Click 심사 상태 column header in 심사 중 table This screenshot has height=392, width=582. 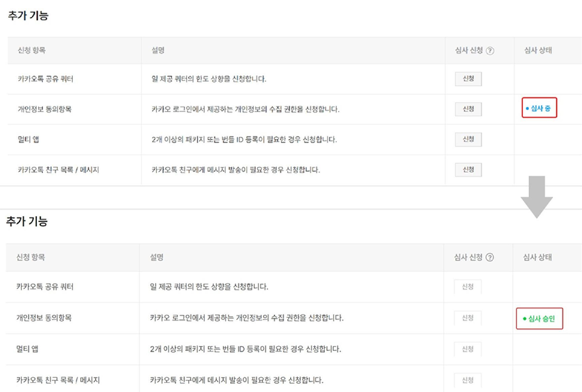538,50
